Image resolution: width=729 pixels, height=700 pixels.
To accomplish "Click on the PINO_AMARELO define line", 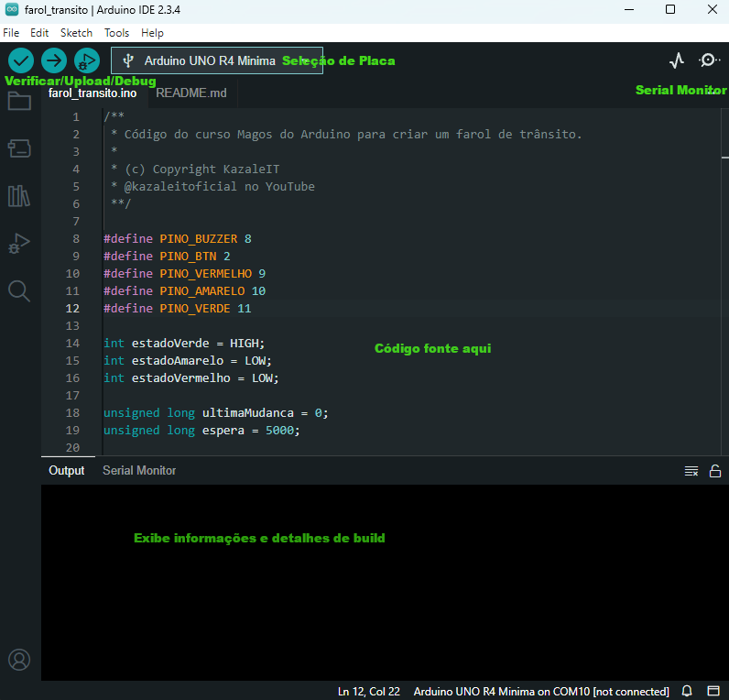I will click(x=185, y=291).
